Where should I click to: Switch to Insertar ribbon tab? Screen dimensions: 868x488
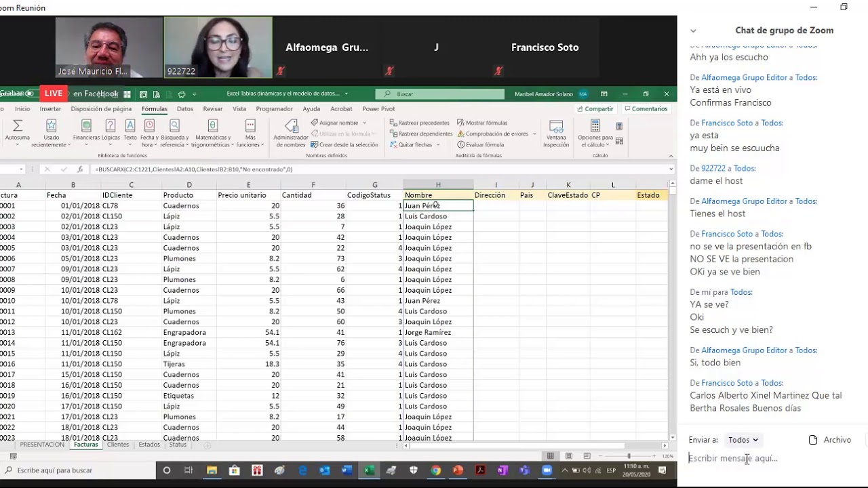(50, 108)
